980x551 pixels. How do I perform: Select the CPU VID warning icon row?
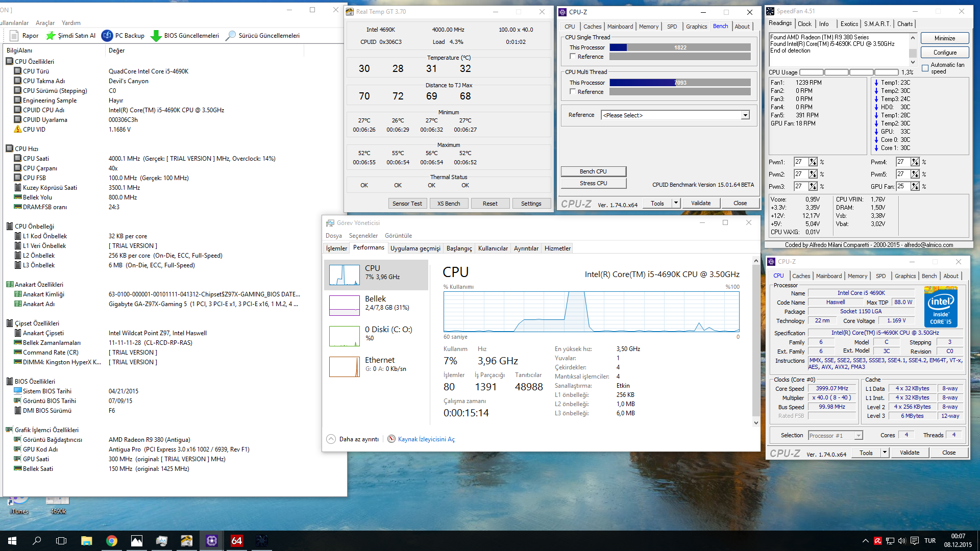[18, 130]
